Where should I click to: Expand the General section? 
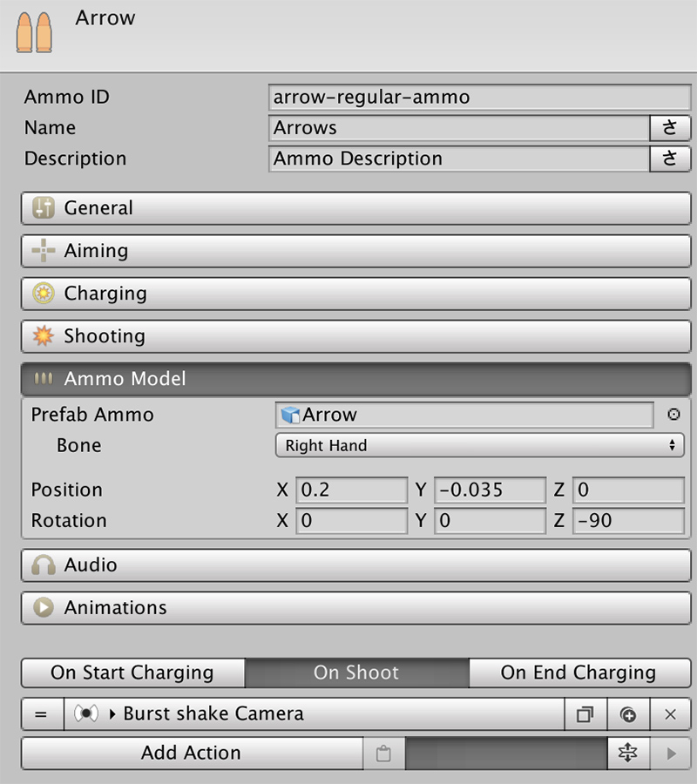point(356,208)
